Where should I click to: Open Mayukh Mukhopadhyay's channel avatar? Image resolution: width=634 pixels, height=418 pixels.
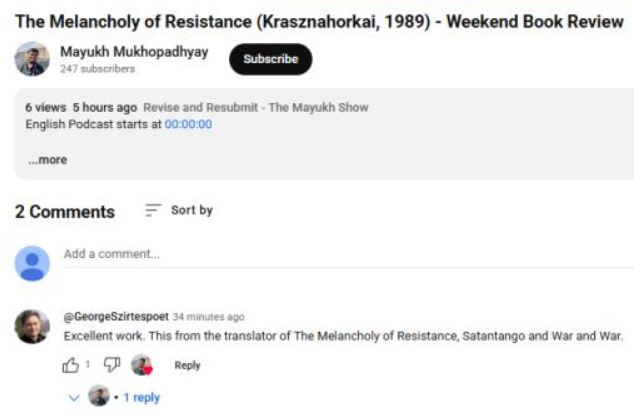(32, 59)
